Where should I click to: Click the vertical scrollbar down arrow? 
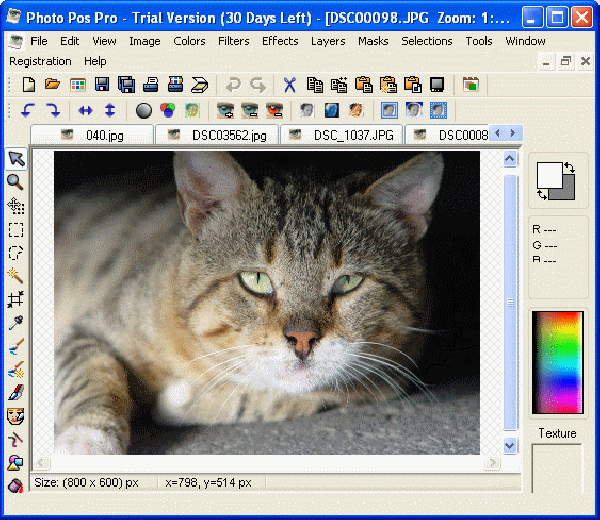(510, 446)
